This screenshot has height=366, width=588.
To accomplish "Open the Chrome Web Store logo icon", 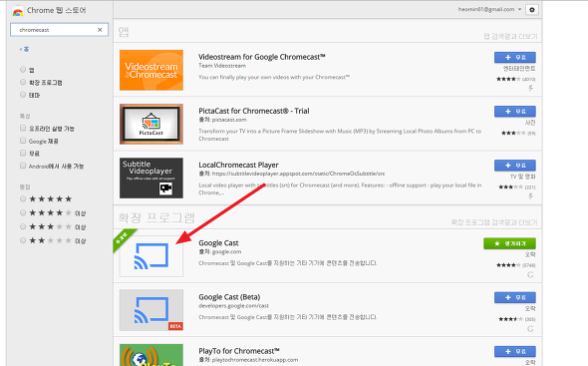I will (17, 11).
